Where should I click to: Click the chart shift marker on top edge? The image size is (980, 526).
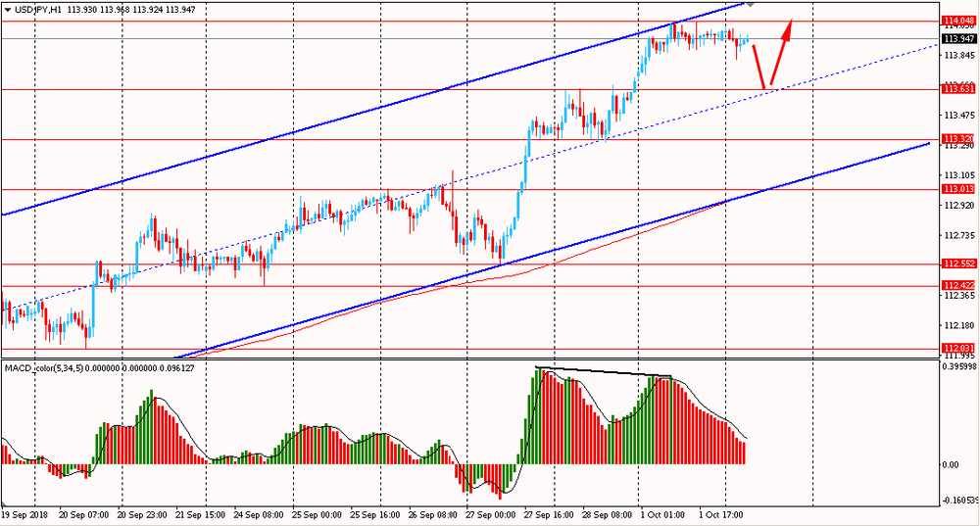pos(750,4)
